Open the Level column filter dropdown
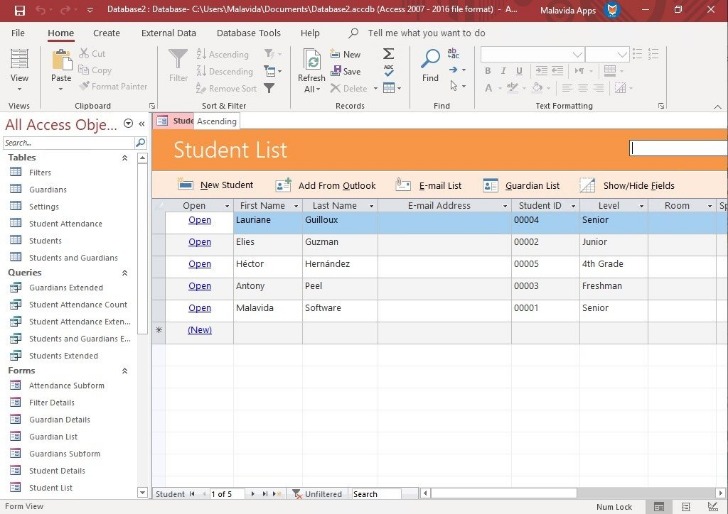Image resolution: width=728 pixels, height=514 pixels. pos(640,206)
